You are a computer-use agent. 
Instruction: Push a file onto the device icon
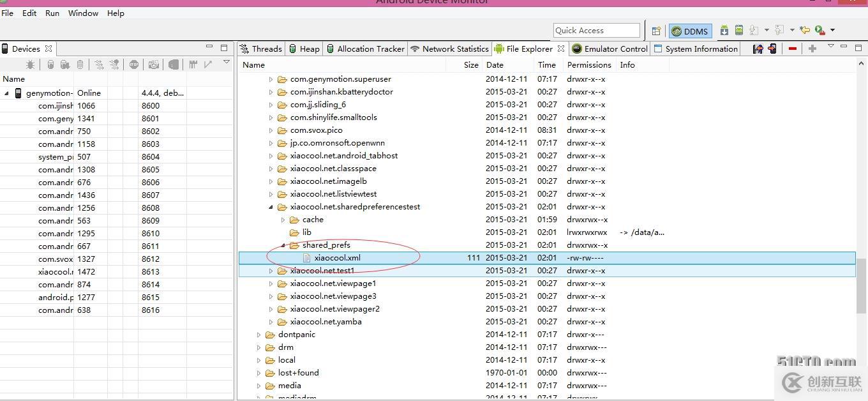pos(772,49)
